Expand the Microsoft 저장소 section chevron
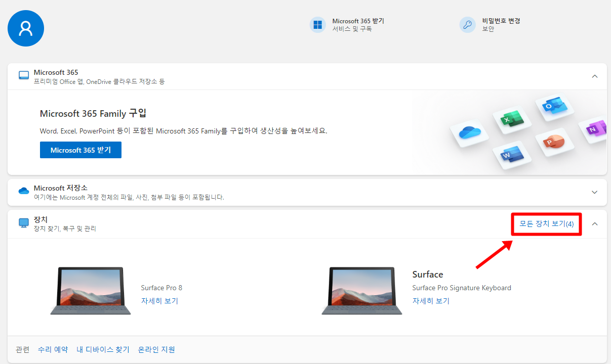The image size is (611, 364). (595, 192)
